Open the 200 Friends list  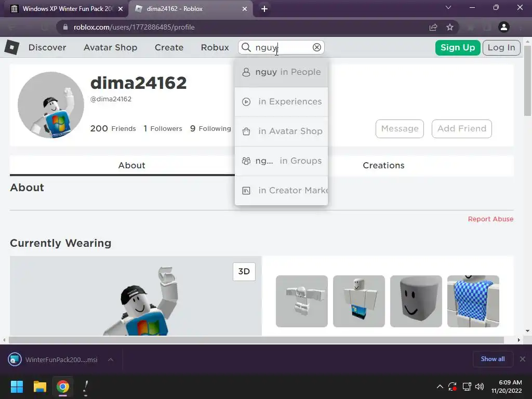113,129
